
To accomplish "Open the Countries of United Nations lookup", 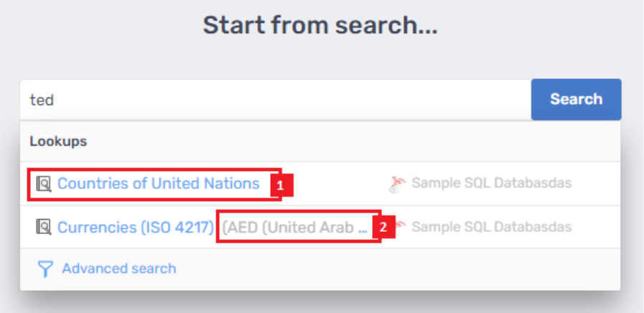I will (158, 184).
